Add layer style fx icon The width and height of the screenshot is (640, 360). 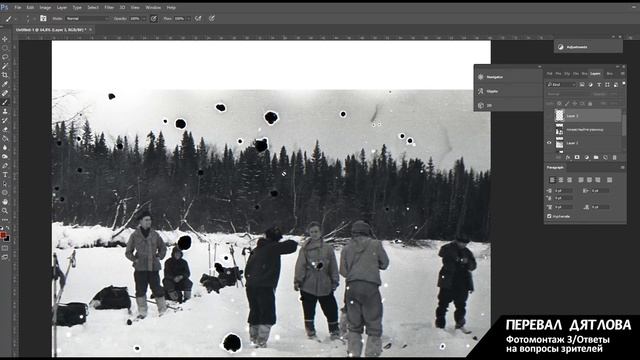pyautogui.click(x=568, y=157)
